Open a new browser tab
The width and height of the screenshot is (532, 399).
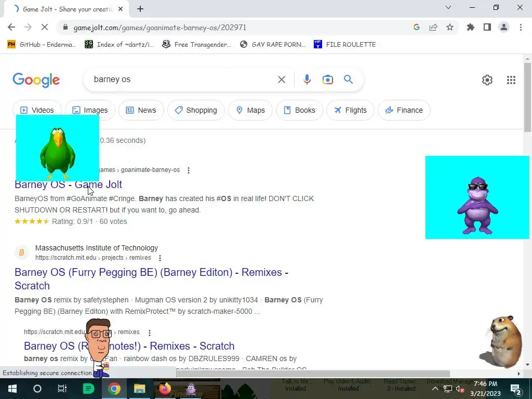point(140,9)
